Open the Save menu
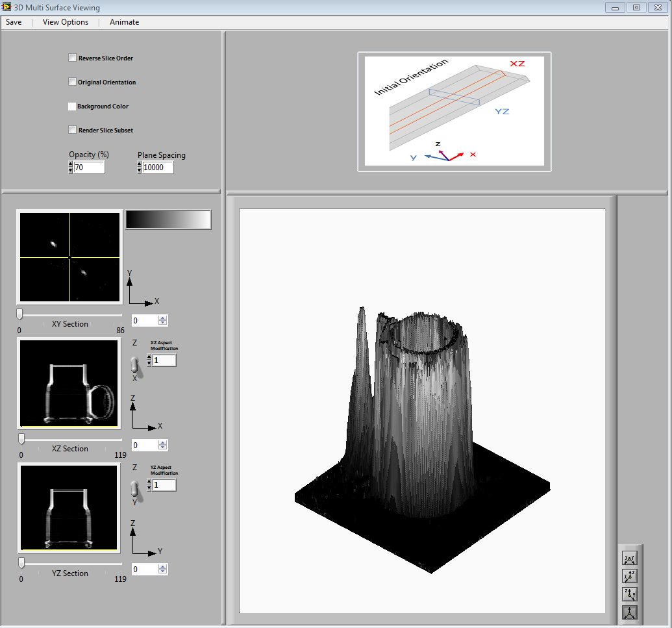 point(14,22)
